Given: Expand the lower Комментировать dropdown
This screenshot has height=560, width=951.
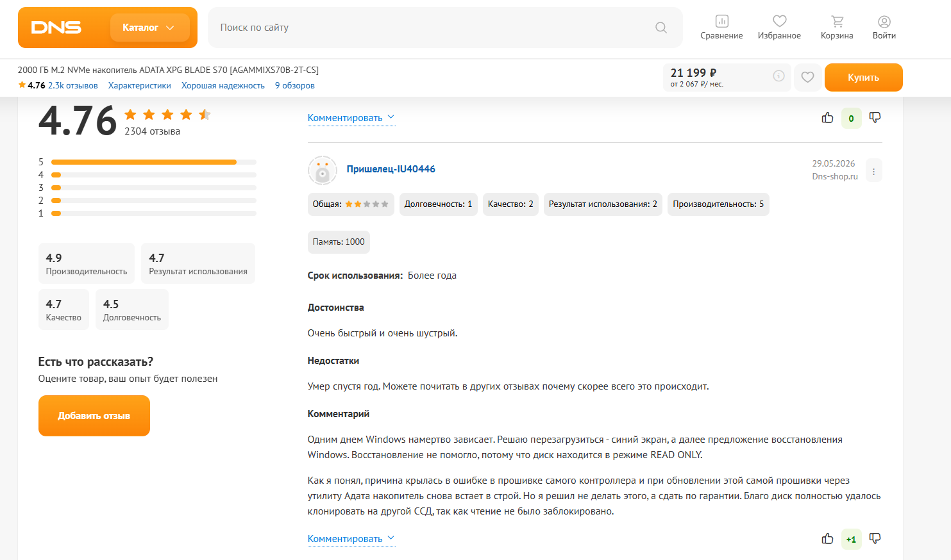Looking at the screenshot, I should pyautogui.click(x=351, y=539).
